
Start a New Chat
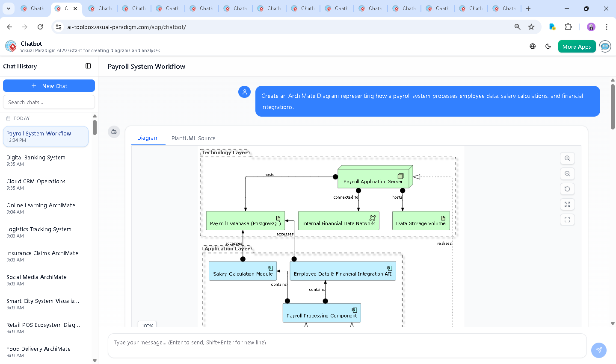(x=49, y=85)
